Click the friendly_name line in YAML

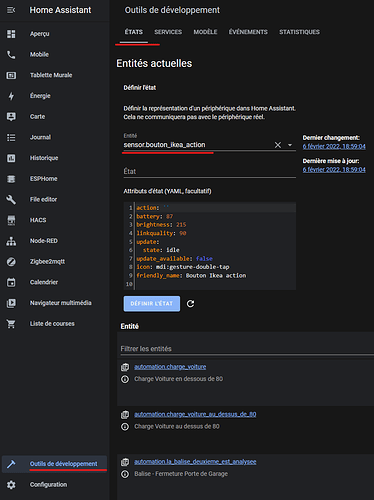click(x=191, y=276)
